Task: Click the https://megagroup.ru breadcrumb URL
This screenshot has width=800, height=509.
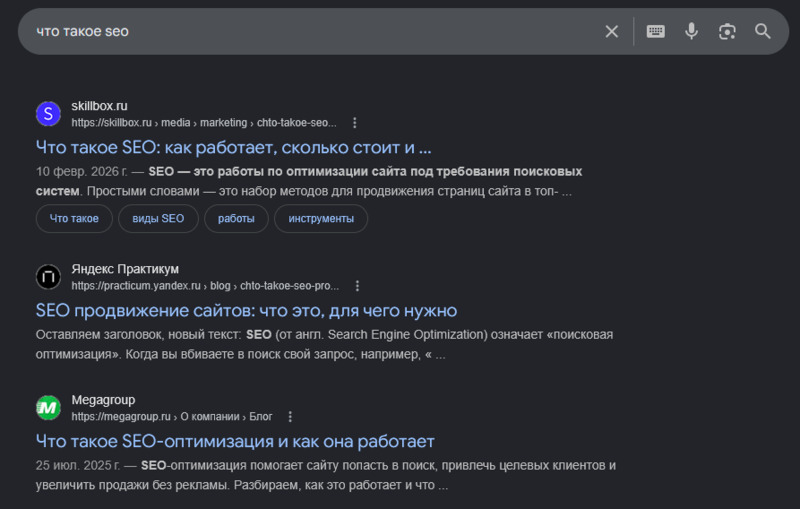Action: click(172, 417)
